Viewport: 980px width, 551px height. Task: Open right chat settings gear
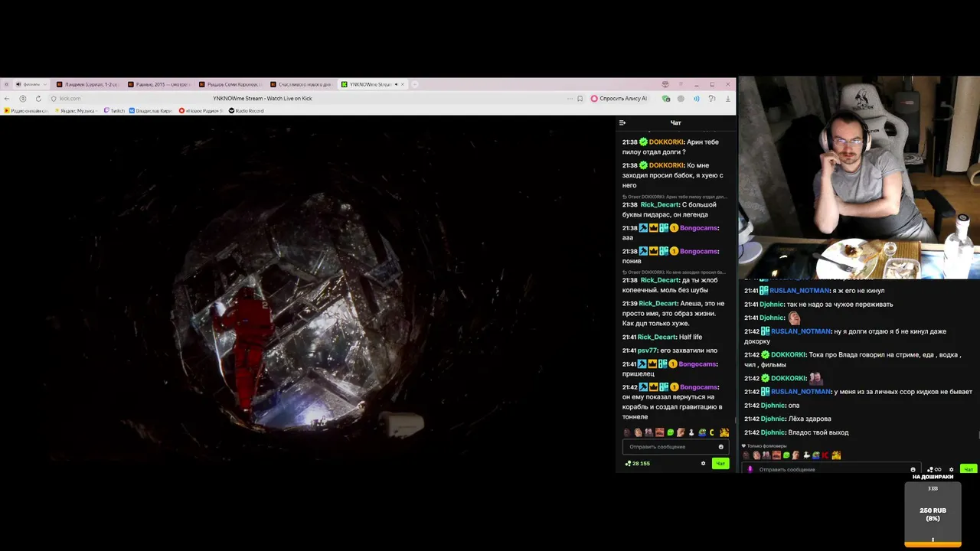pos(952,470)
